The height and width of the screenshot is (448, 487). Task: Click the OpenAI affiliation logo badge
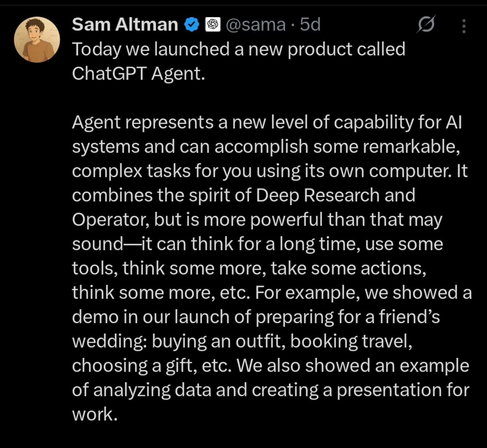[x=213, y=25]
